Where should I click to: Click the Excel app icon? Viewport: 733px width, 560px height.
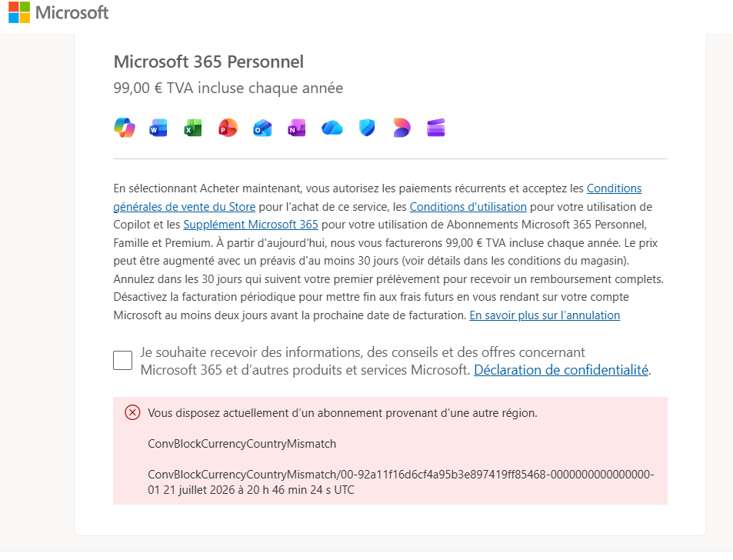(193, 128)
